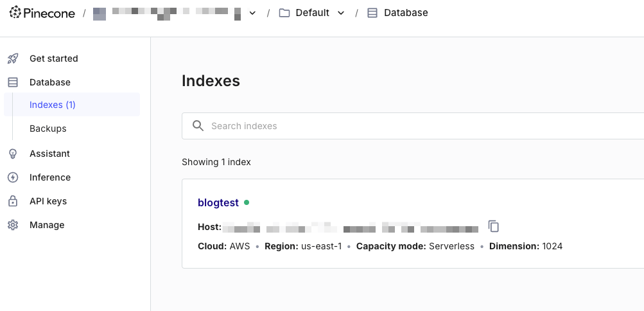Click the API keys lock icon
Viewport: 644px width, 311px height.
coord(13,201)
